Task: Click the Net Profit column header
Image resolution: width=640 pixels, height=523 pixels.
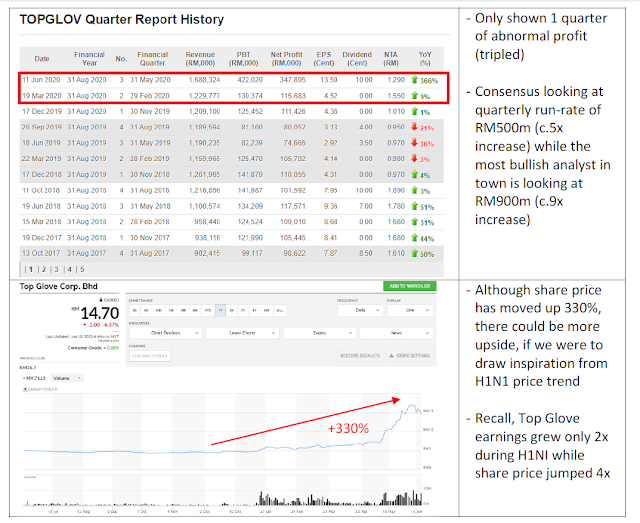Action: point(287,59)
